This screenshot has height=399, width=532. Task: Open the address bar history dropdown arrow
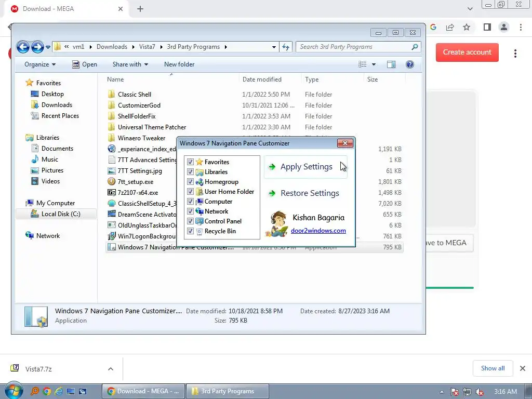point(274,47)
